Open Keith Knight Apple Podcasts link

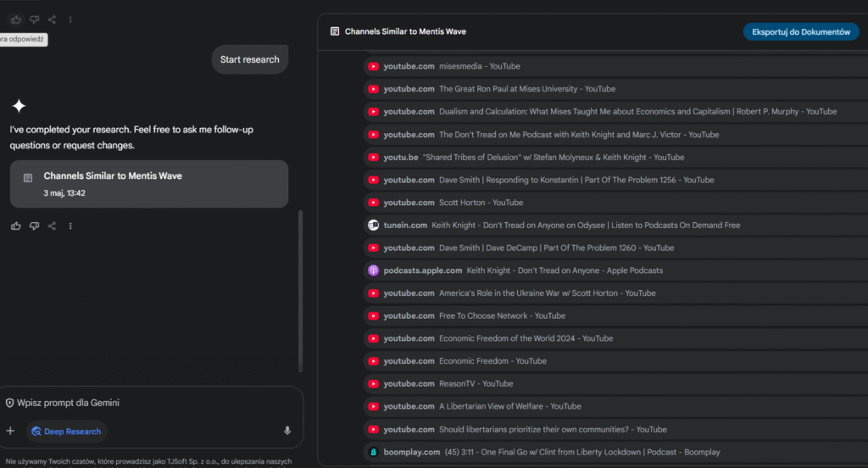tap(615, 270)
